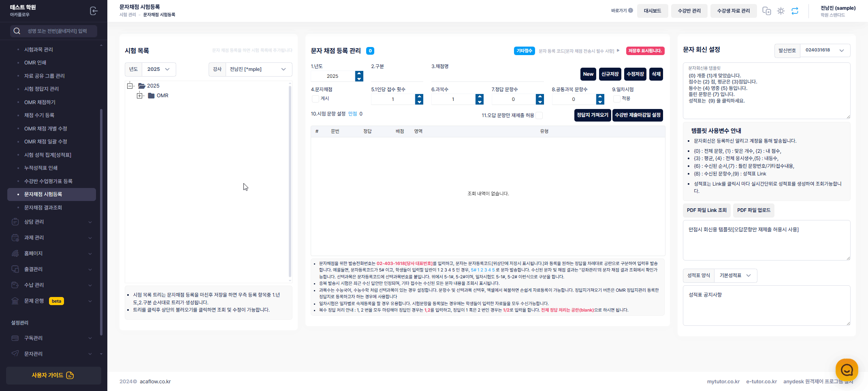This screenshot has height=391, width=868.
Task: Click the logout icon beside 테스트 학원
Action: pyautogui.click(x=94, y=11)
